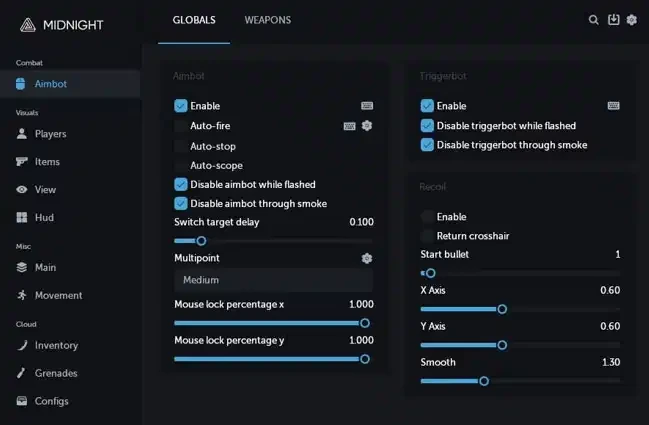Open Auto-fire settings gear

pyautogui.click(x=367, y=125)
